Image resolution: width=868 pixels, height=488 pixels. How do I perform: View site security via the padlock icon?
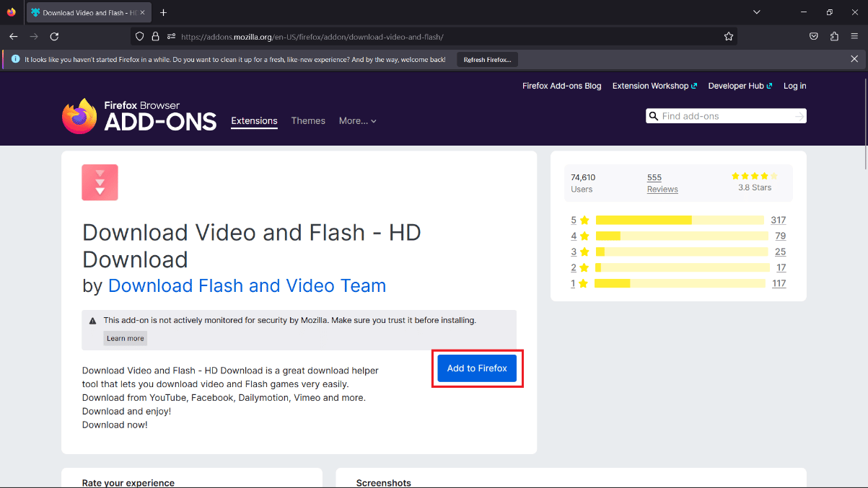pos(155,36)
